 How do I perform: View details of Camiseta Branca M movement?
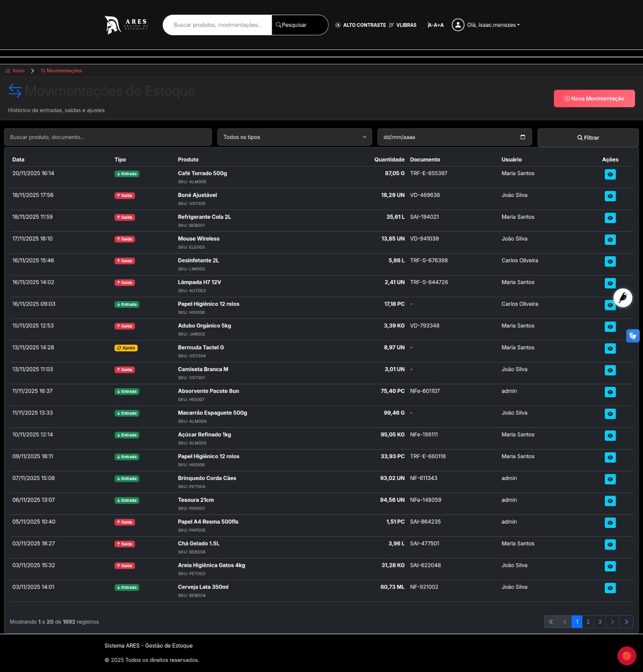pyautogui.click(x=610, y=370)
